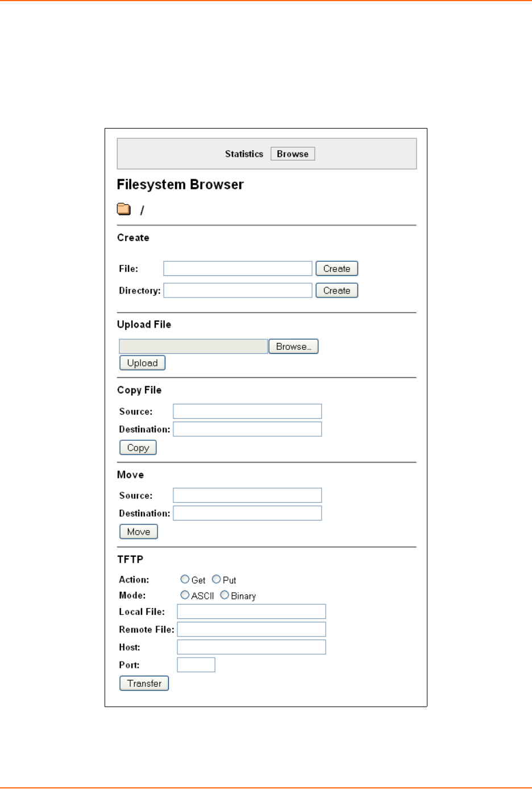Image resolution: width=532 pixels, height=789 pixels.
Task: Click Create button next to File field
Action: (x=336, y=268)
